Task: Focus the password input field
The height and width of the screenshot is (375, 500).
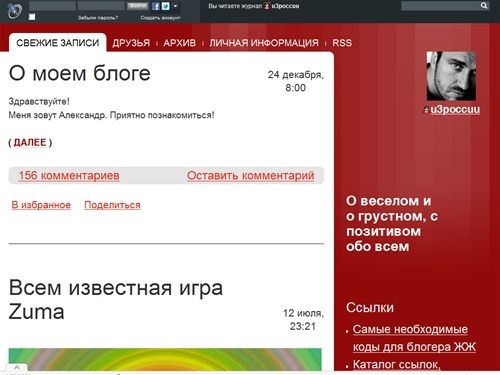Action: [x=101, y=6]
